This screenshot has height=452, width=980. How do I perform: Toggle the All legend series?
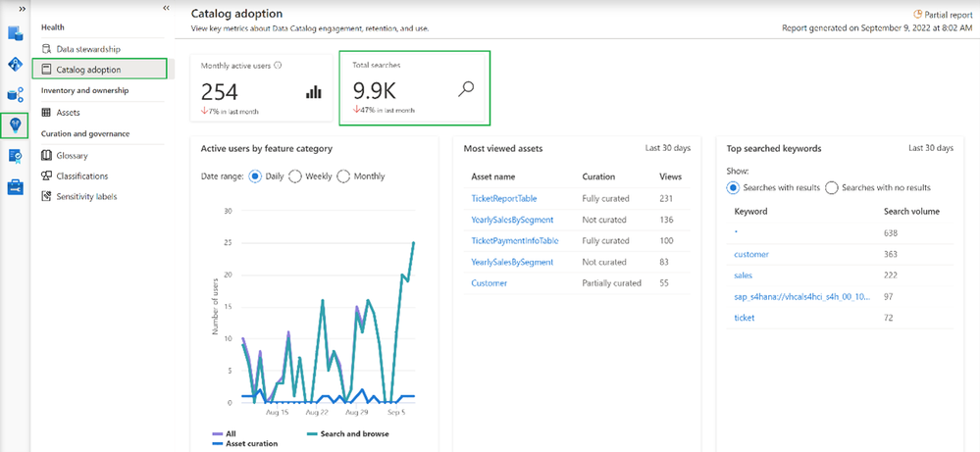(x=223, y=434)
